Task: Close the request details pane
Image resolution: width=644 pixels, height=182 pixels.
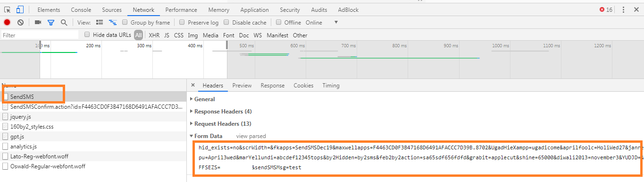Action: [x=192, y=86]
